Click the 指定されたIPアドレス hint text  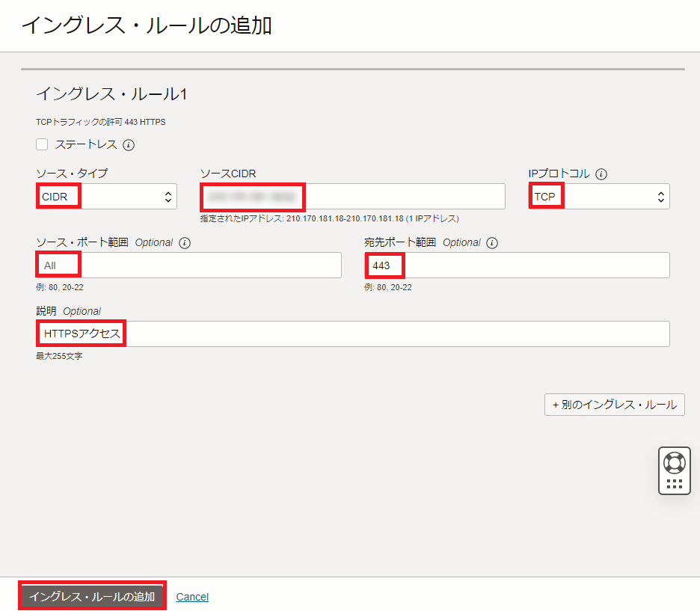click(x=329, y=219)
